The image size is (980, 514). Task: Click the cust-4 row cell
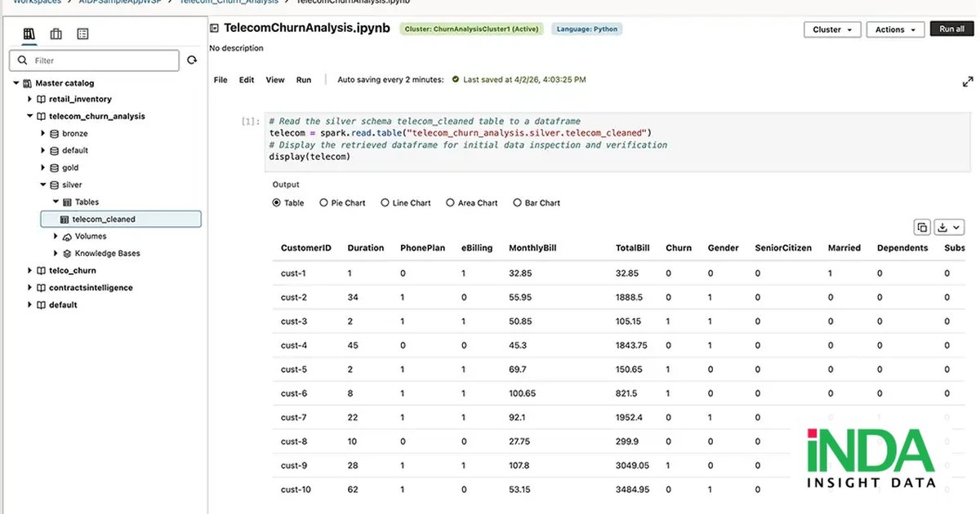coord(294,346)
